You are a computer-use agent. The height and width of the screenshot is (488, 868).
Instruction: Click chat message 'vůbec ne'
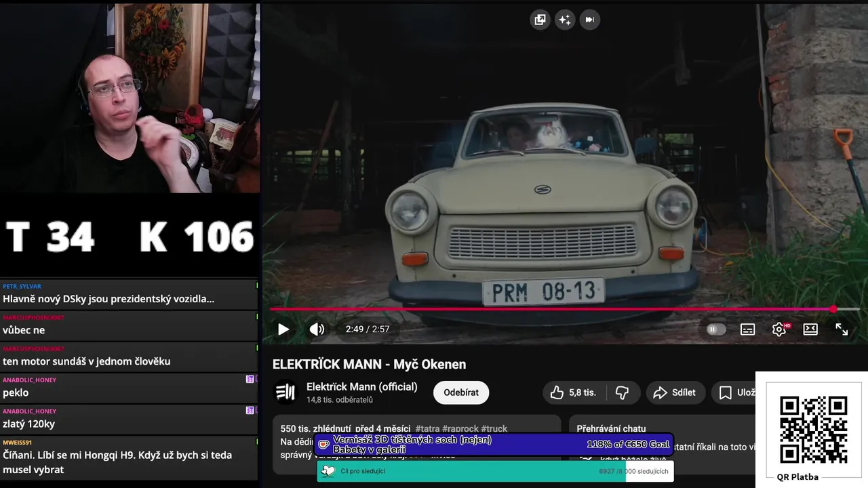pos(24,330)
